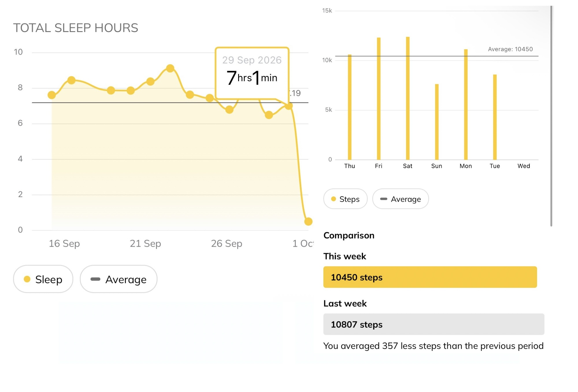Image resolution: width=578 pixels, height=392 pixels.
Task: Click the Last week 10807 steps bar
Action: (434, 324)
